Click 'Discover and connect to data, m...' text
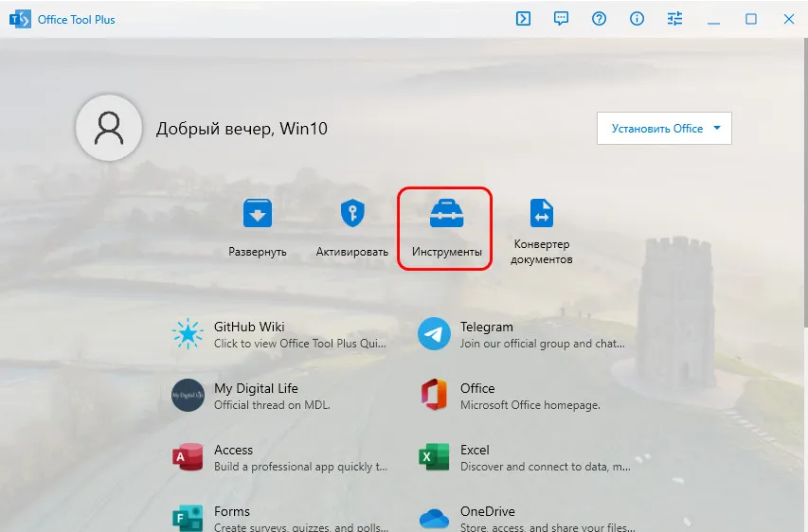The width and height of the screenshot is (808, 532). tap(546, 467)
